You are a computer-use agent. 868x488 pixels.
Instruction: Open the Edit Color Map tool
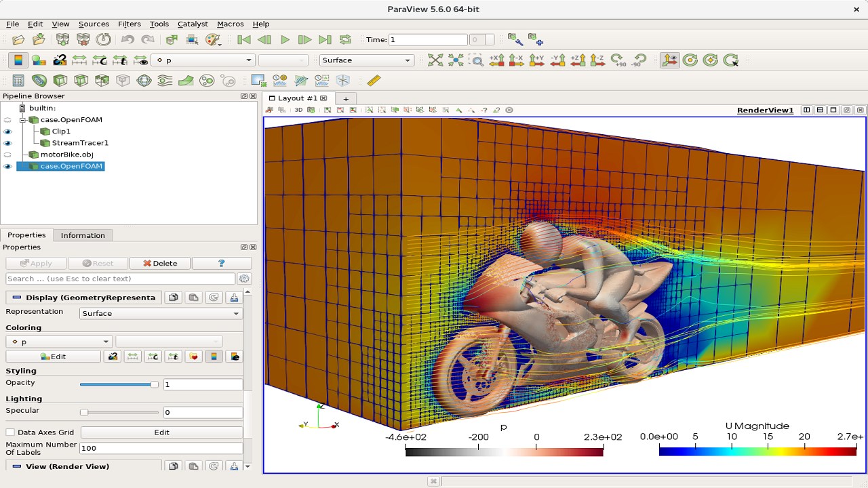39,60
